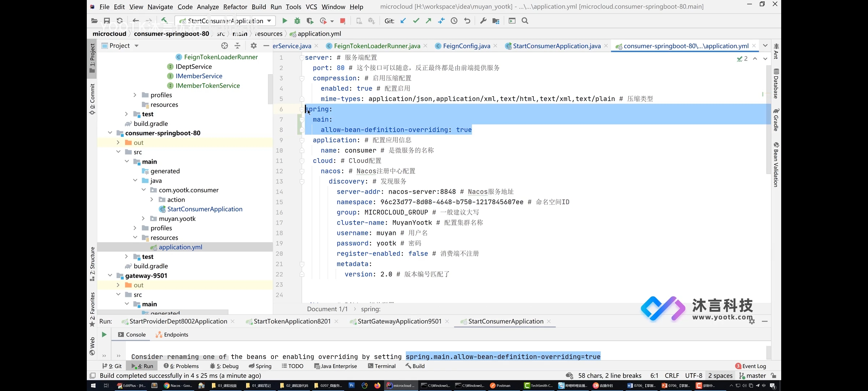Go to next highlighted problem arrow
This screenshot has height=391, width=868.
point(765,59)
